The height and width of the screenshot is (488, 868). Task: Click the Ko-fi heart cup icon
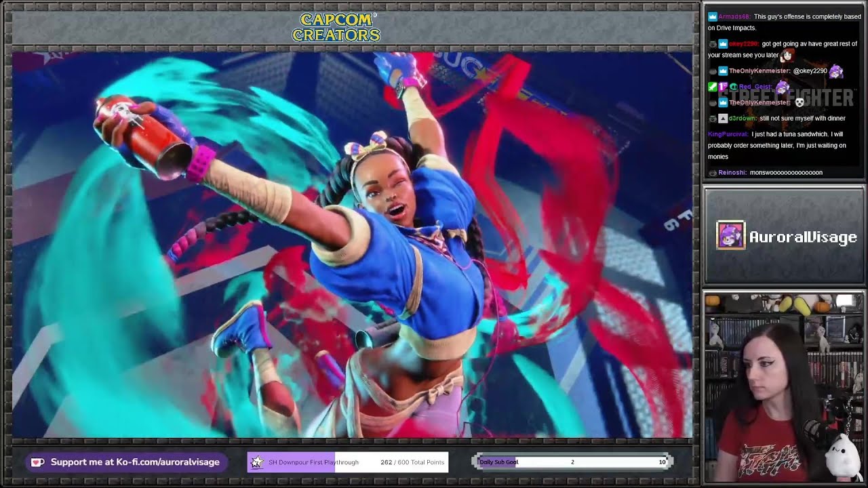pos(38,462)
